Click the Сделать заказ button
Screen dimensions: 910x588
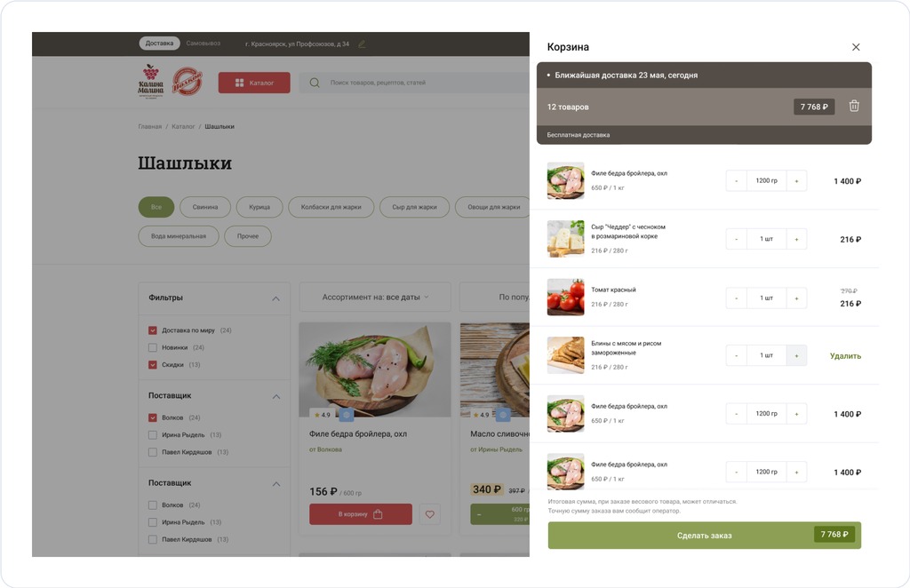click(x=704, y=535)
